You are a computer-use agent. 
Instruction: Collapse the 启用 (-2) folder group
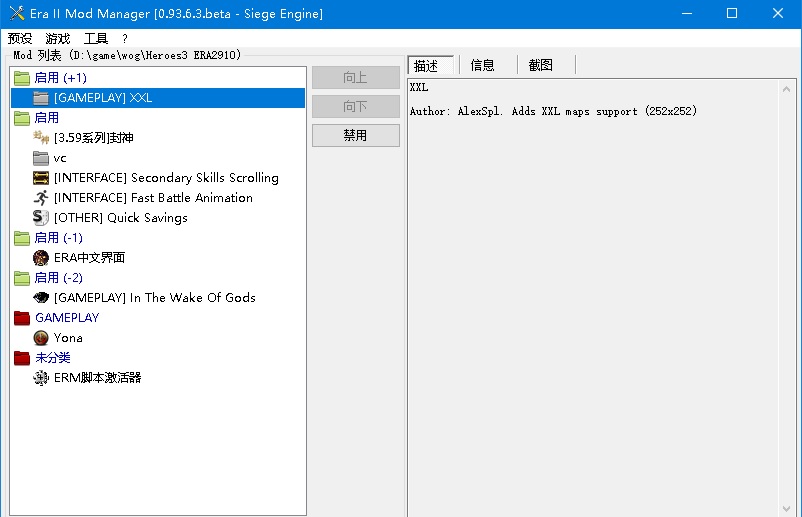[21, 278]
